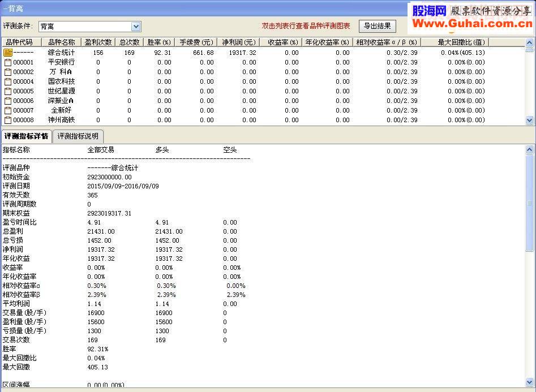Switch to the 评测指标说明 tab
The width and height of the screenshot is (536, 392).
tap(78, 136)
